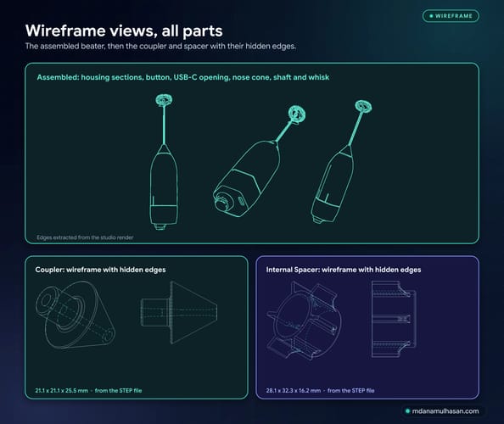Click the "21.1 x 21.1 x 25.5 mm" dimensions
This screenshot has height=424, width=504.
tap(61, 391)
